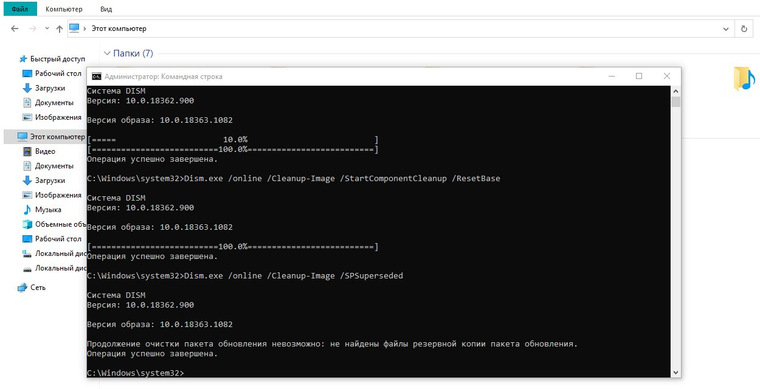Go back with the Explorer back arrow

[x=15, y=29]
